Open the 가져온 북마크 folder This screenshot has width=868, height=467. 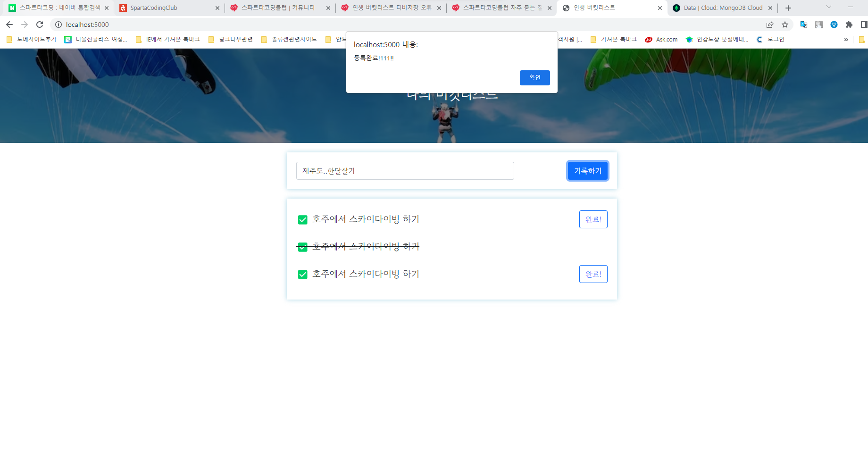coord(613,40)
